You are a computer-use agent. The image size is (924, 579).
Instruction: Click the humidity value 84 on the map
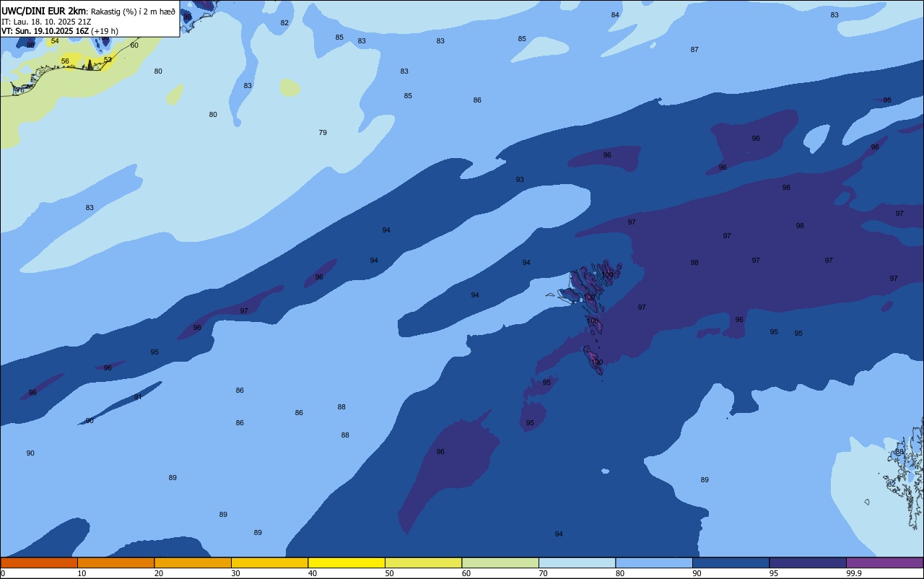pos(615,14)
